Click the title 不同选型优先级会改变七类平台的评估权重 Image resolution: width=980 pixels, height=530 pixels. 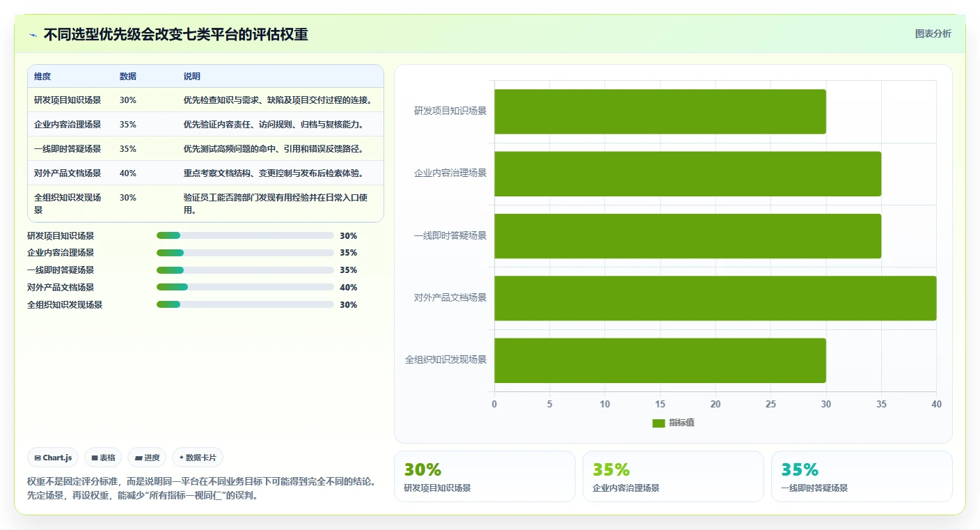coord(176,35)
